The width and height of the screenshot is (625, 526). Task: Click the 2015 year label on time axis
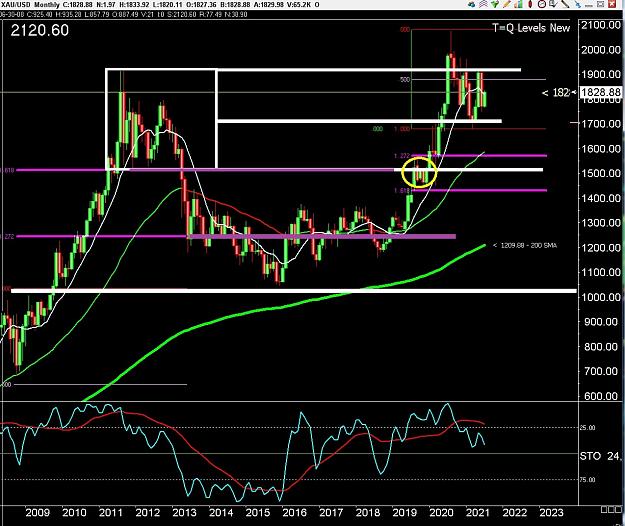click(x=257, y=512)
